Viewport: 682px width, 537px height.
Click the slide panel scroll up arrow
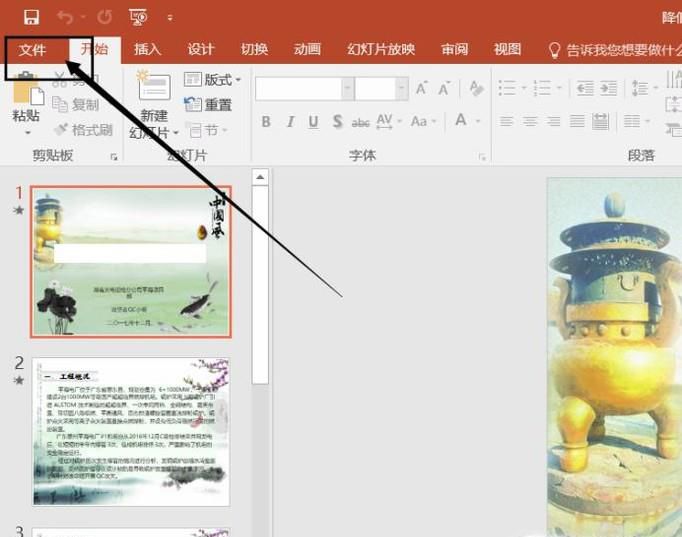[x=260, y=177]
